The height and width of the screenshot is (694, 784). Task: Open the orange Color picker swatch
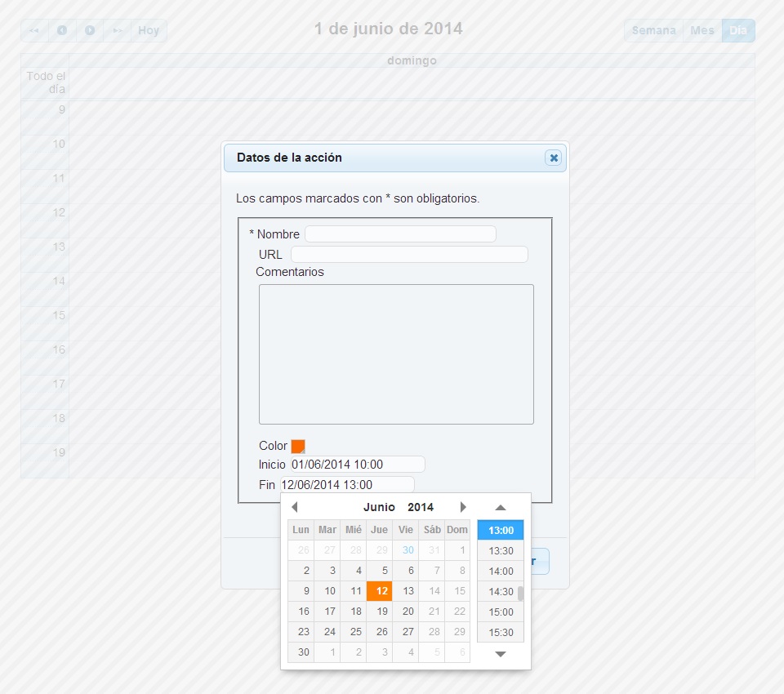pos(298,446)
